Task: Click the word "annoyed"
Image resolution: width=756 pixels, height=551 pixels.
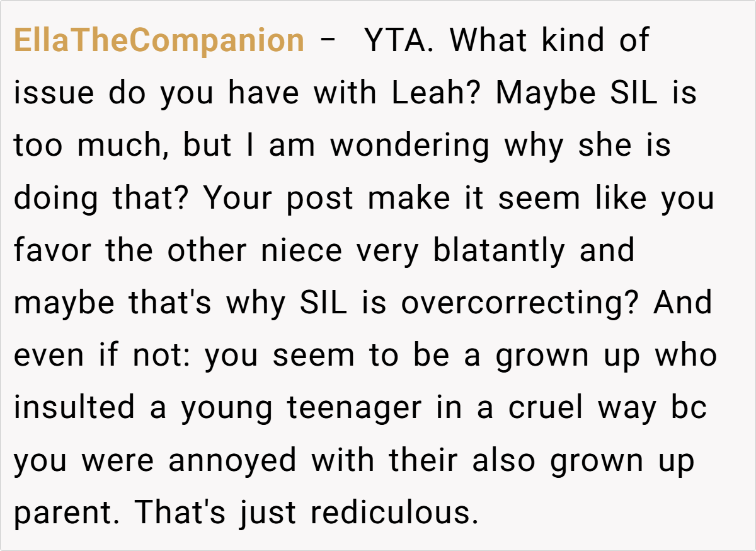Action: coord(232,461)
